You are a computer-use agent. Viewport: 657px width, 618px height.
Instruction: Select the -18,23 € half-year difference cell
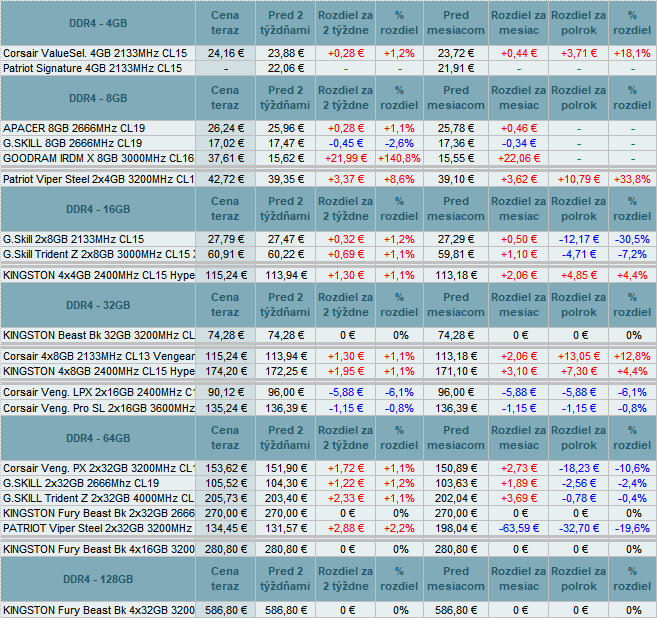point(579,468)
